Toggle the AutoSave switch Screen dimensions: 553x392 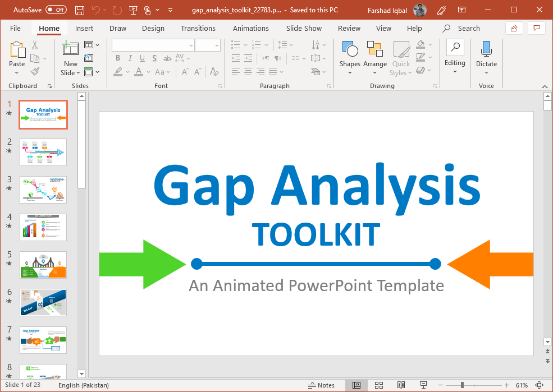click(x=56, y=10)
